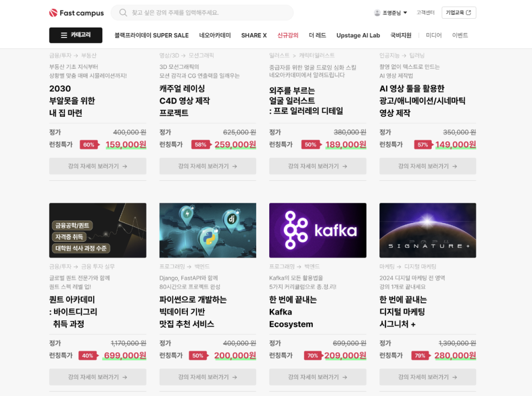View details for 퀀트 아카데미 course
The width and height of the screenshot is (532, 396).
97,377
